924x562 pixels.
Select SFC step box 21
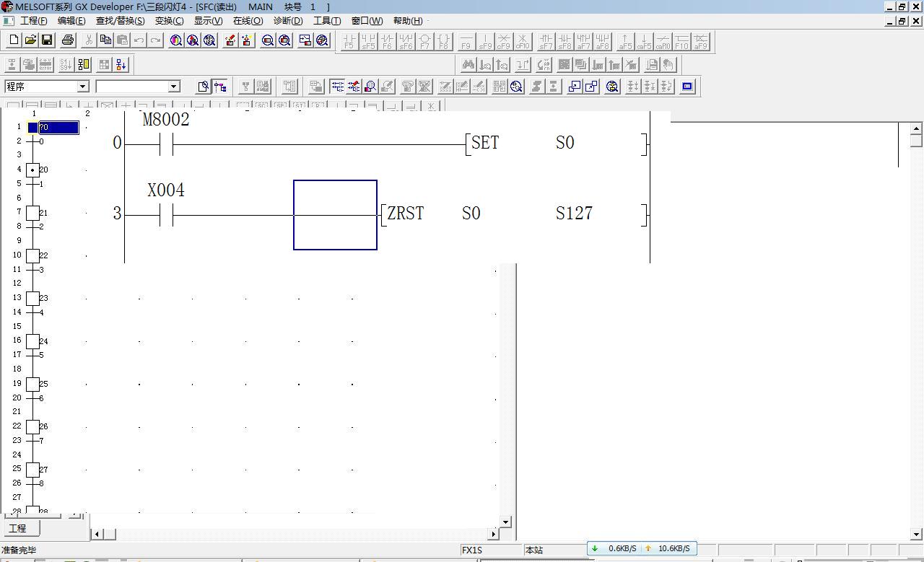click(x=32, y=213)
